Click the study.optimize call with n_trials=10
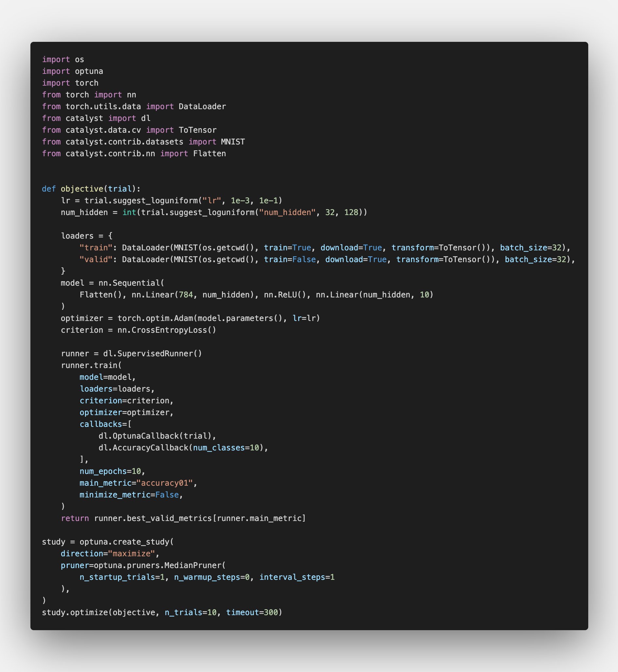Image resolution: width=618 pixels, height=672 pixels. (x=162, y=612)
